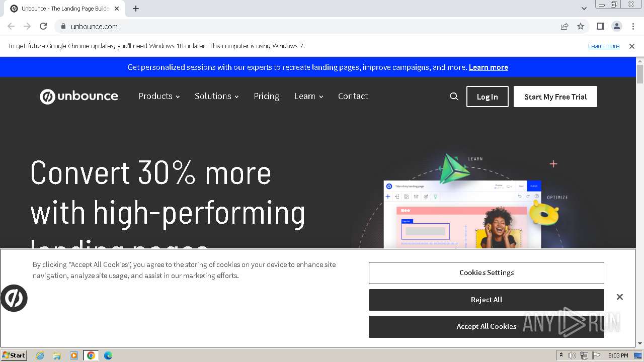The height and width of the screenshot is (362, 644).
Task: Open Microsoft Edge from the taskbar
Action: (x=108, y=355)
